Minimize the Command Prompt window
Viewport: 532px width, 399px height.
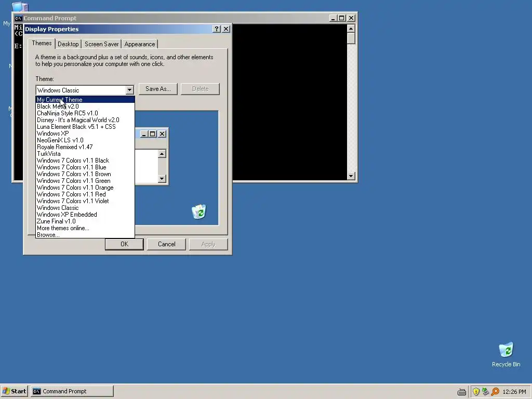(333, 18)
